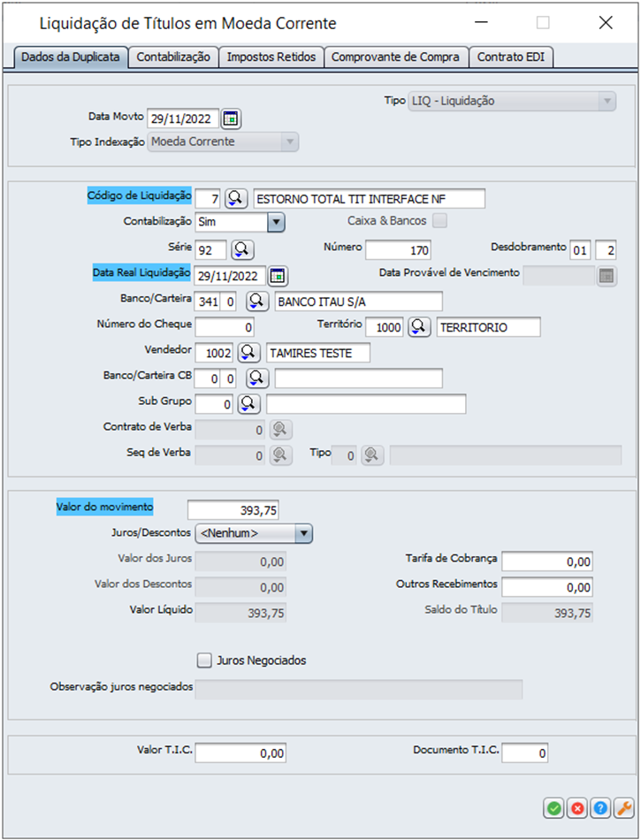Switch to the Contabilização tab
This screenshot has width=641, height=840.
173,57
